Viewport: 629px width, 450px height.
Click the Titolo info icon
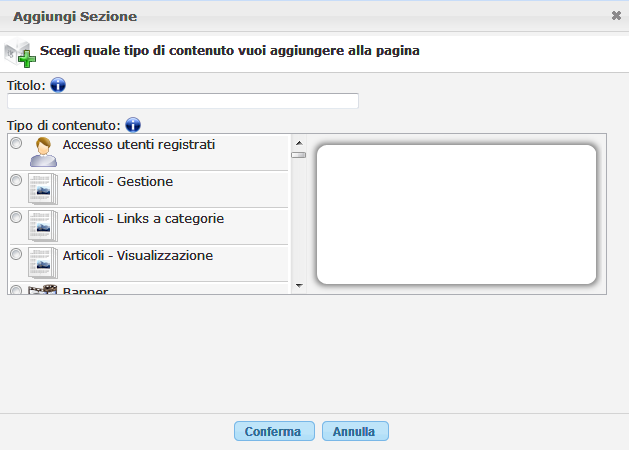[x=57, y=85]
